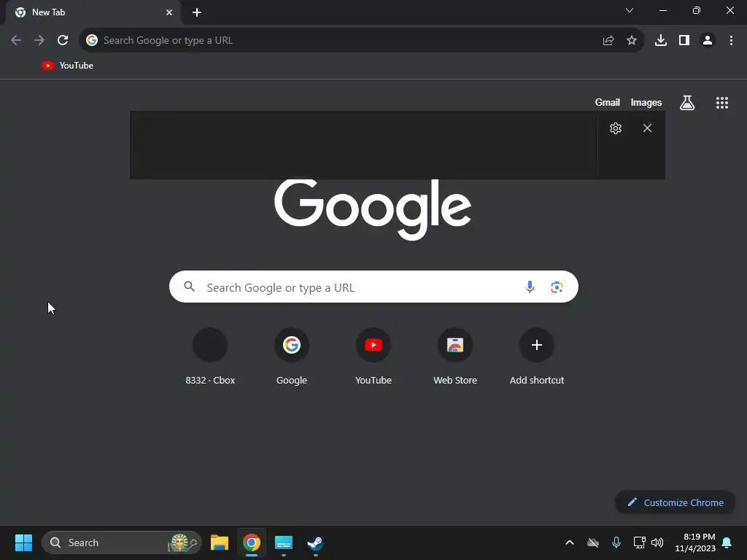Start voice search with microphone icon

(x=530, y=287)
